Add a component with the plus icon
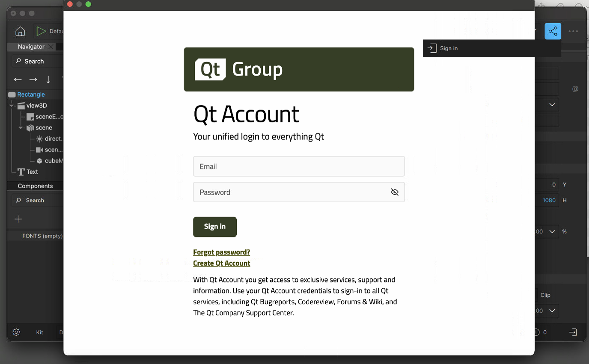This screenshot has width=589, height=364. tap(18, 219)
